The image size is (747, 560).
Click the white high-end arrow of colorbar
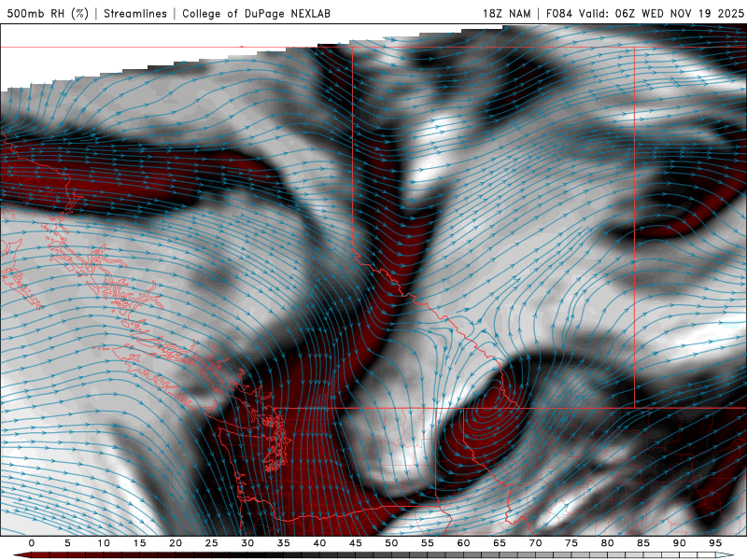point(726,555)
